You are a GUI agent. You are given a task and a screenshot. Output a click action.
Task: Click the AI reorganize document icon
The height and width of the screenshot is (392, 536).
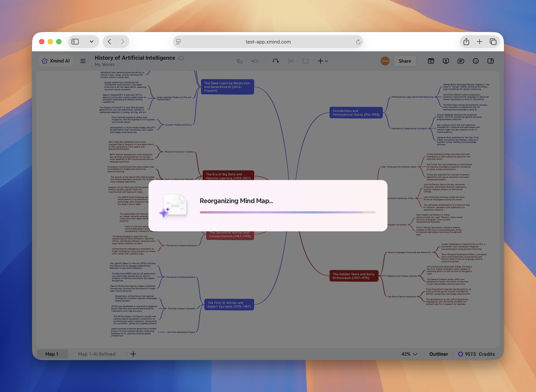[x=173, y=206]
